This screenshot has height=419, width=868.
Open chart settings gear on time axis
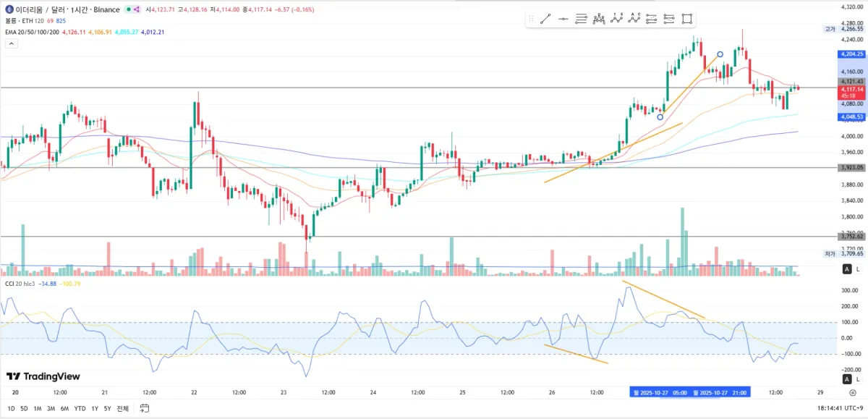point(852,392)
